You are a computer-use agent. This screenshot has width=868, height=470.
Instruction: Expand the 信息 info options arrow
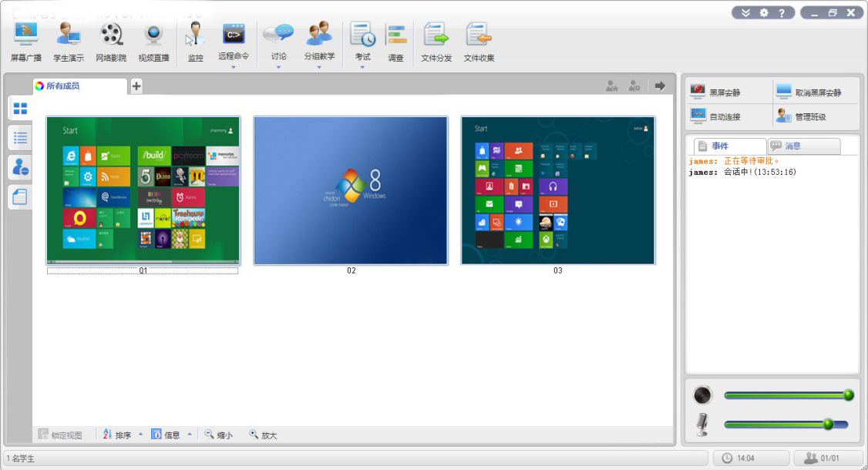click(190, 435)
